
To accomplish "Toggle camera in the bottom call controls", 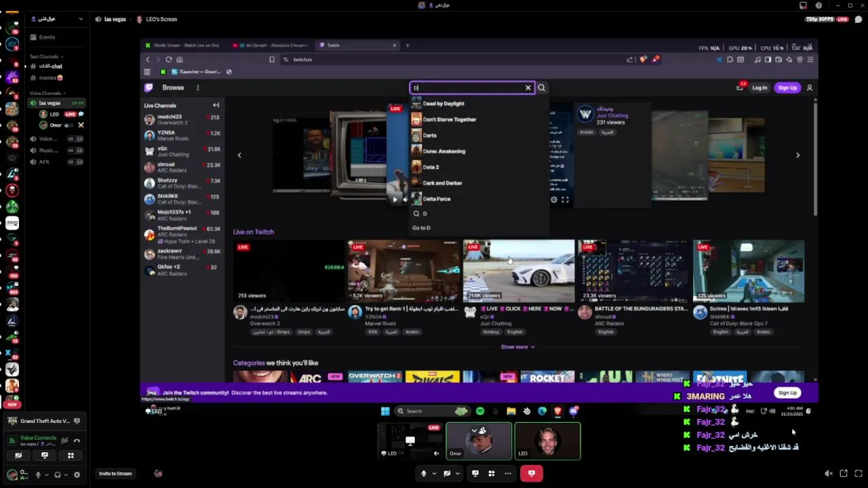I will point(447,473).
